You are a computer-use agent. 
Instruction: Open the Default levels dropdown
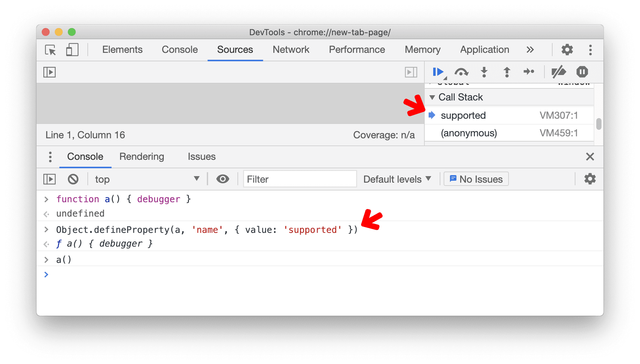(395, 179)
